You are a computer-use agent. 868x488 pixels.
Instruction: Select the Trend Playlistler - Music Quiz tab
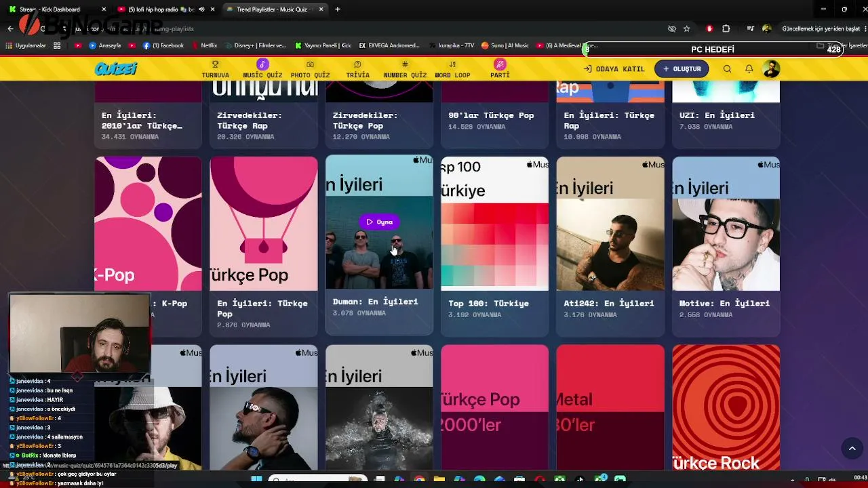(275, 9)
